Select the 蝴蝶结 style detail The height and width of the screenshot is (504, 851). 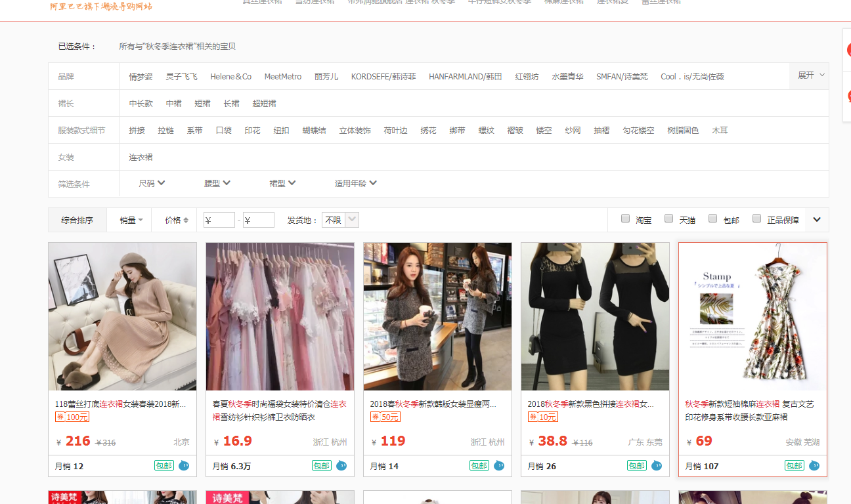click(x=315, y=131)
